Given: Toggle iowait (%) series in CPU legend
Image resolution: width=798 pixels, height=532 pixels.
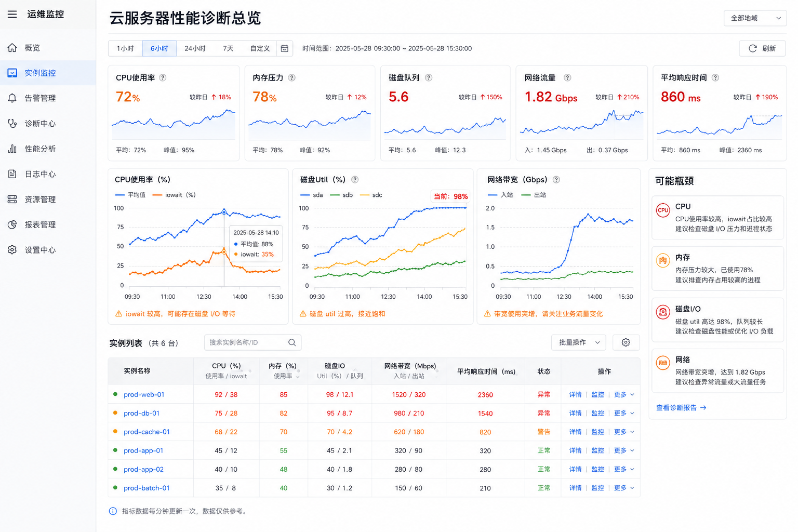Looking at the screenshot, I should tap(174, 195).
